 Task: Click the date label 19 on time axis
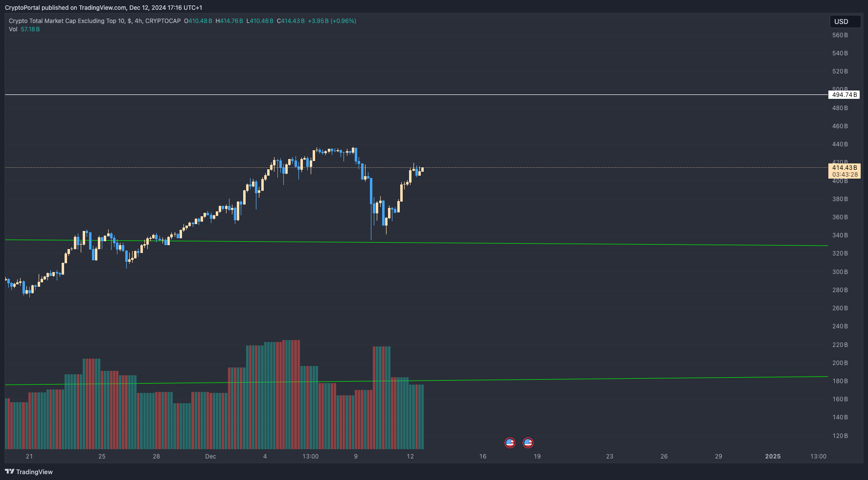click(537, 457)
